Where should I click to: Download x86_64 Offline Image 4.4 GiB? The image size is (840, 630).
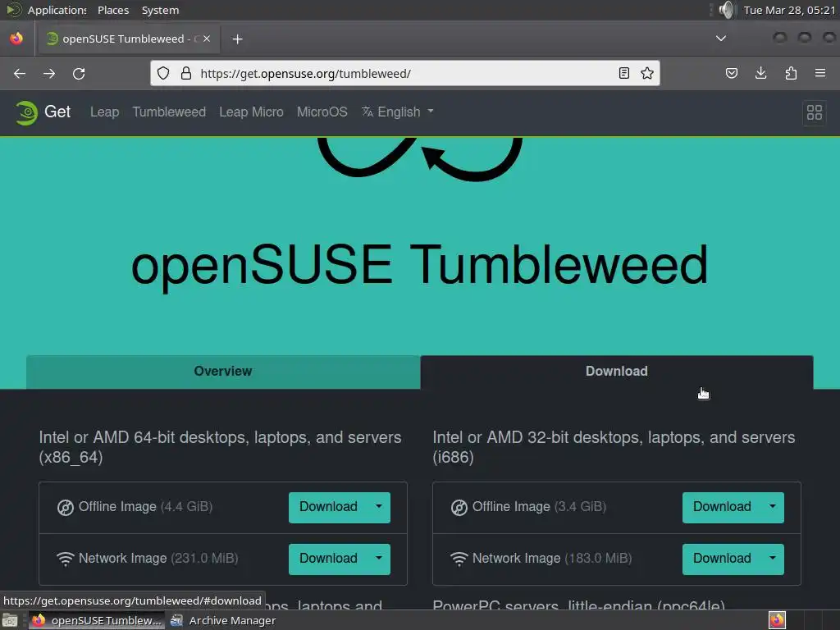coord(328,507)
